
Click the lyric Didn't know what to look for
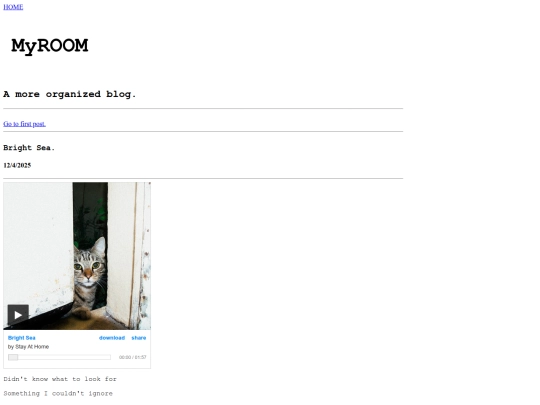coord(60,379)
